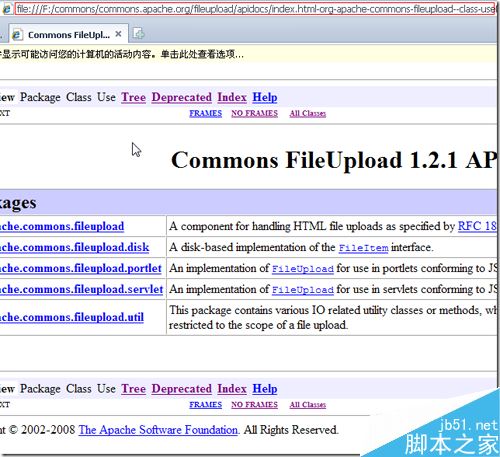Click bottom FRAMES link

206,405
